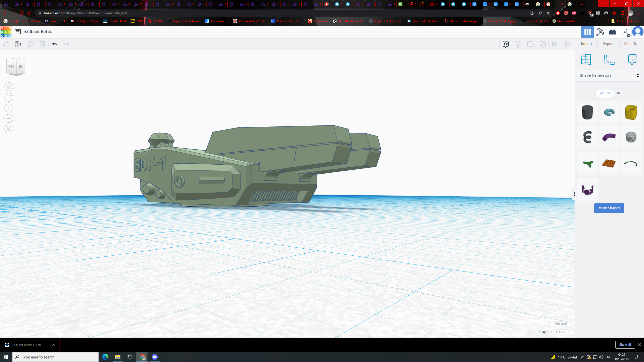Select the green three-blade propeller shape

[x=587, y=163]
